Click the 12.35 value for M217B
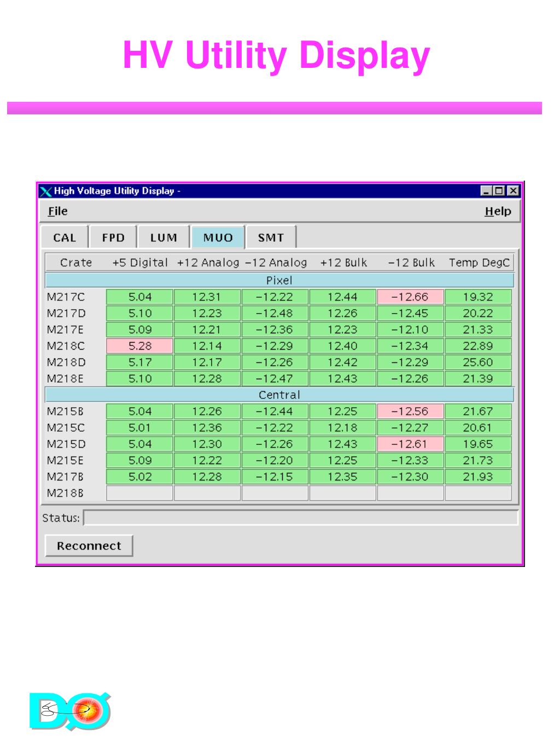This screenshot has width=560, height=747. coord(343,477)
